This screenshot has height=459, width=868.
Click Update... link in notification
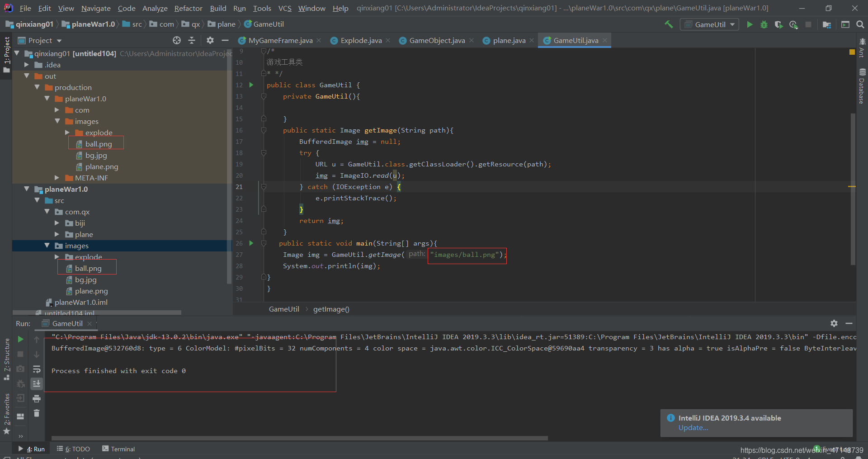pos(693,428)
